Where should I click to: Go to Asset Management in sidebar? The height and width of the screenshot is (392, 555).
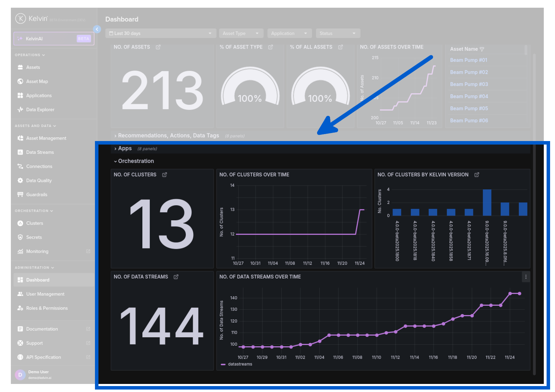coord(46,138)
